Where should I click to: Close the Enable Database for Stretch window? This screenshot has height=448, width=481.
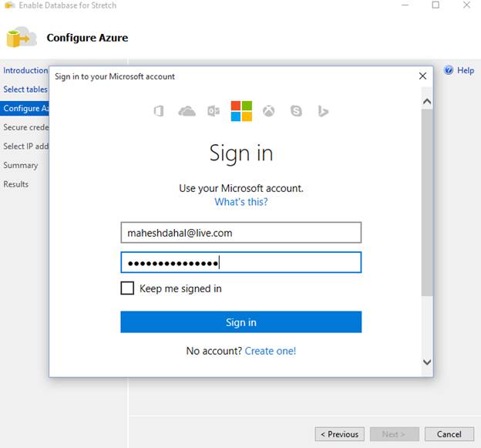click(466, 5)
